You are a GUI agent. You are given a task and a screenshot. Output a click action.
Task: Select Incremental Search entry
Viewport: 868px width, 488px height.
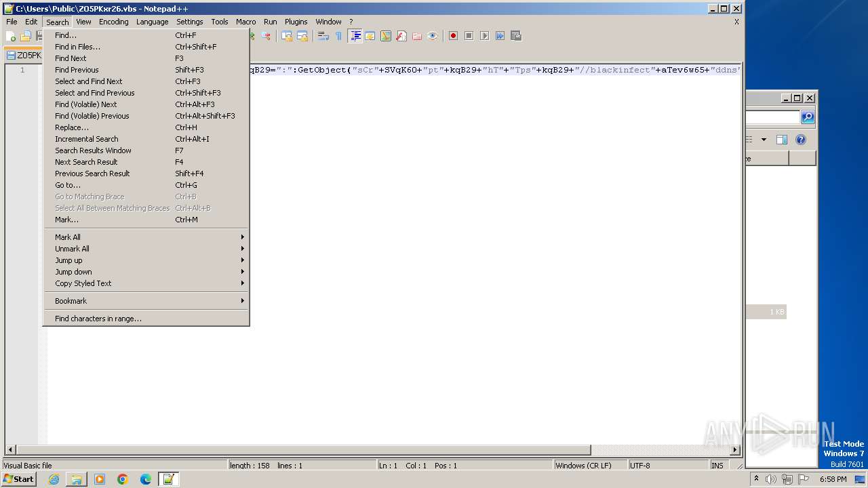(x=146, y=139)
